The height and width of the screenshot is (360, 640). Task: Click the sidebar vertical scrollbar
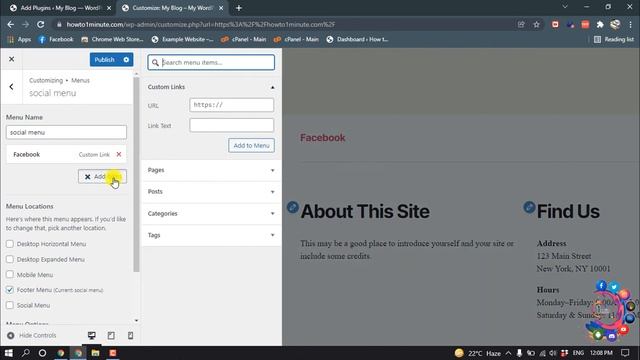[x=136, y=174]
